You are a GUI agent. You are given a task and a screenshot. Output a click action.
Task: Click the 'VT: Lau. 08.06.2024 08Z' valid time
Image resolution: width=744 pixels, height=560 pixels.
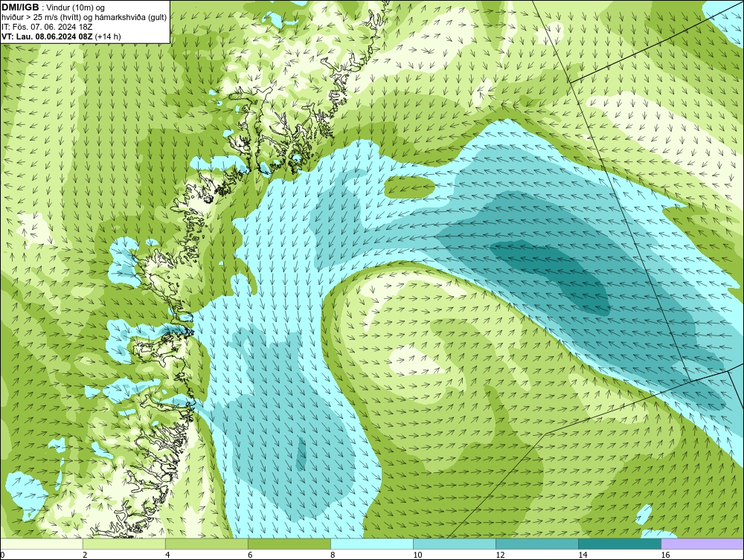click(48, 36)
